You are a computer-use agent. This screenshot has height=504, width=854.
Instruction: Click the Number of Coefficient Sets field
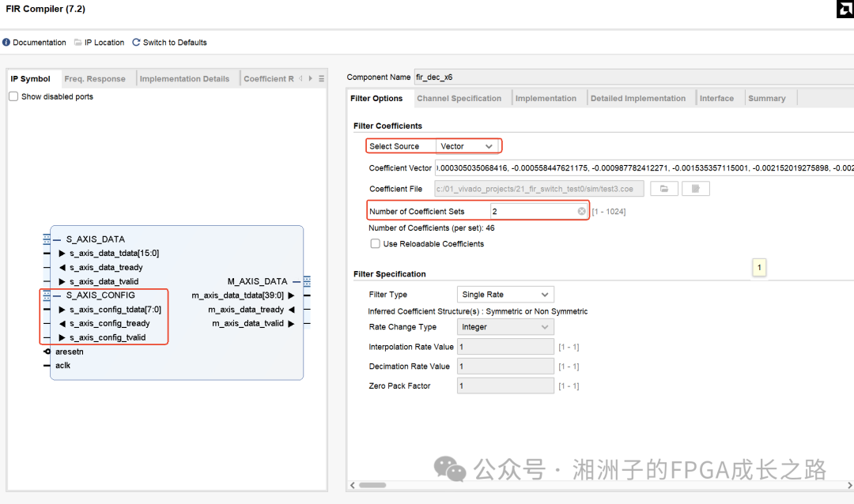point(539,211)
